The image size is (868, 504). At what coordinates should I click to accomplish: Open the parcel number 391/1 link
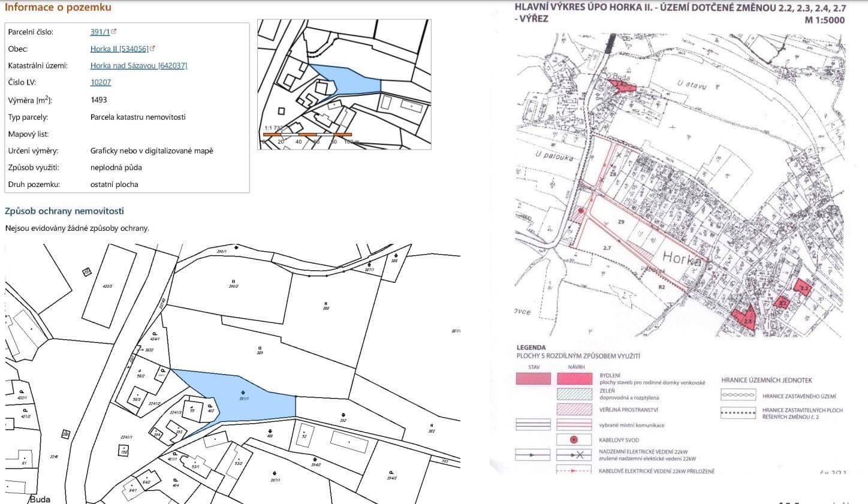pyautogui.click(x=99, y=31)
